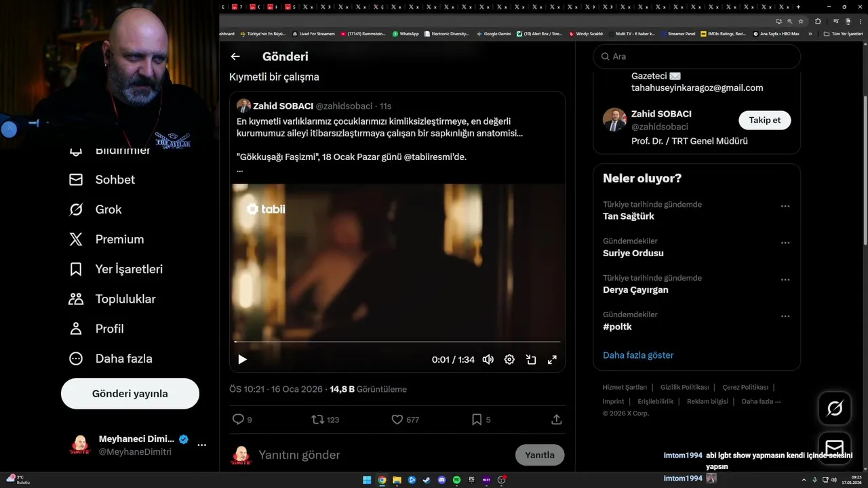Go back using the arrow beside Gönderi
Screen dimensions: 868x488
coord(235,57)
